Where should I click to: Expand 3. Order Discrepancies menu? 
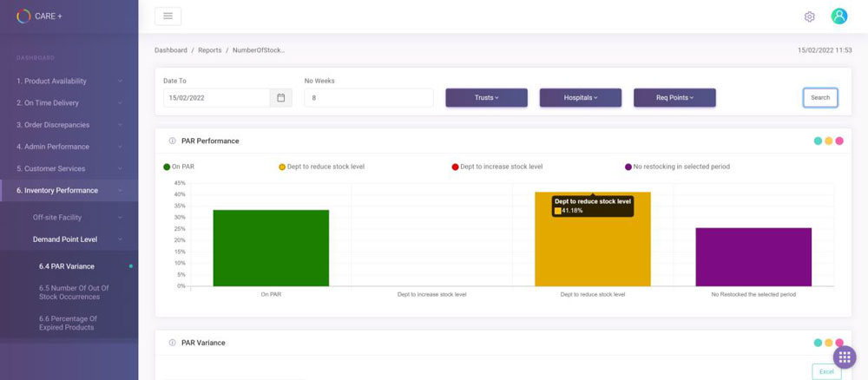point(69,125)
